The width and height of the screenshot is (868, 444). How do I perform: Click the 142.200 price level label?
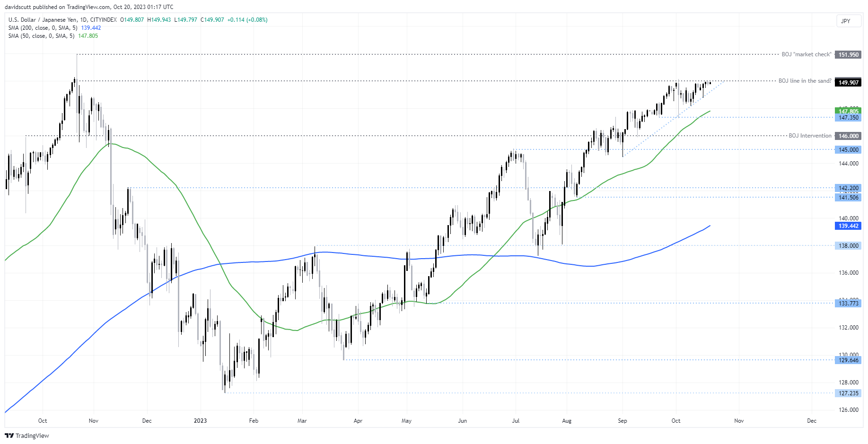[848, 188]
